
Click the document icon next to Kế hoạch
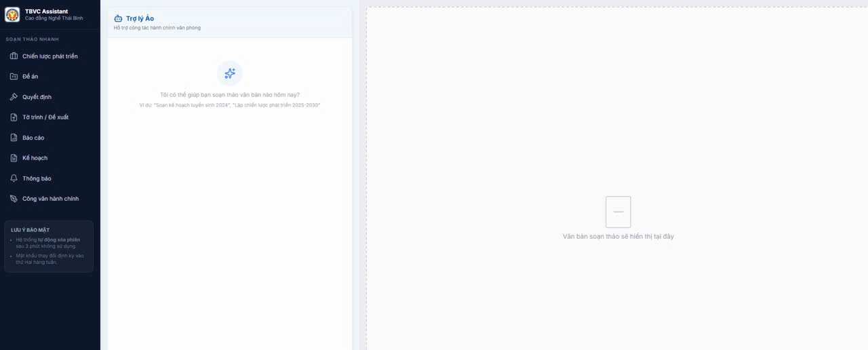pyautogui.click(x=14, y=158)
